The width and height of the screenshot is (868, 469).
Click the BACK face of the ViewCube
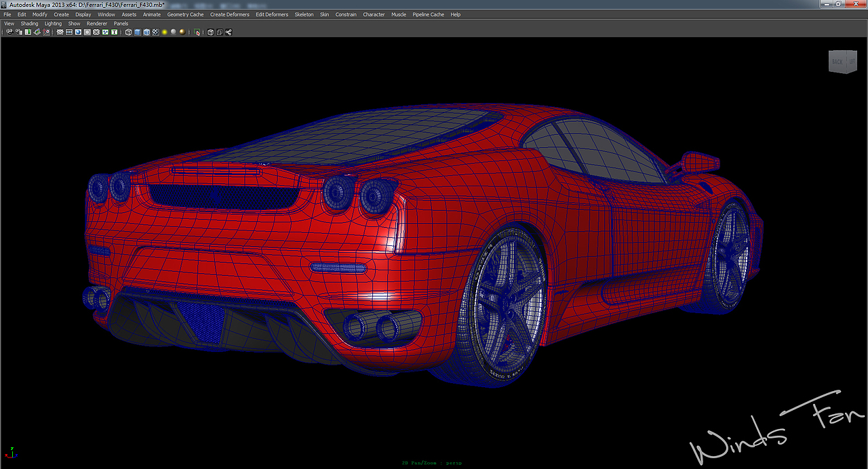(837, 62)
